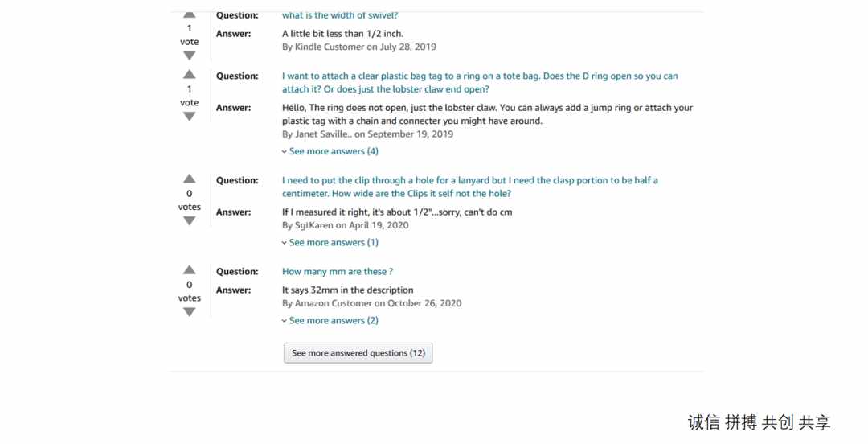Viewport: 868px width, 444px height.
Task: Click the SgtKaren answer byline
Action: 346,225
